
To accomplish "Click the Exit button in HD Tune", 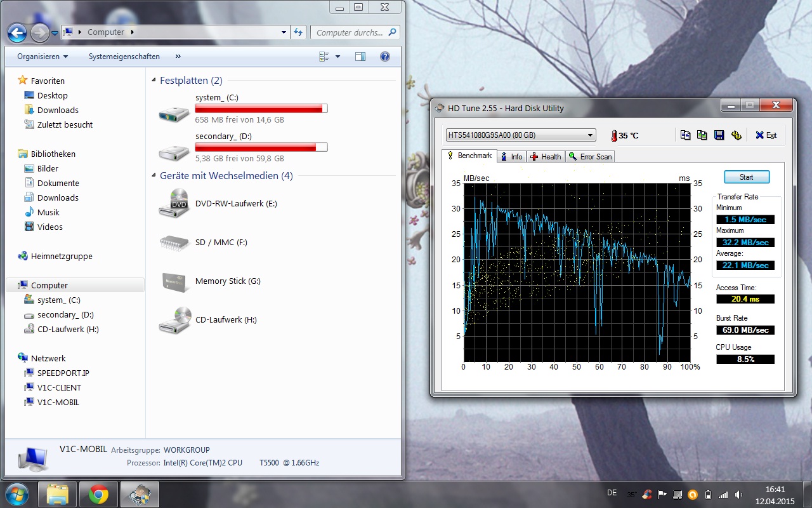I will pos(766,135).
